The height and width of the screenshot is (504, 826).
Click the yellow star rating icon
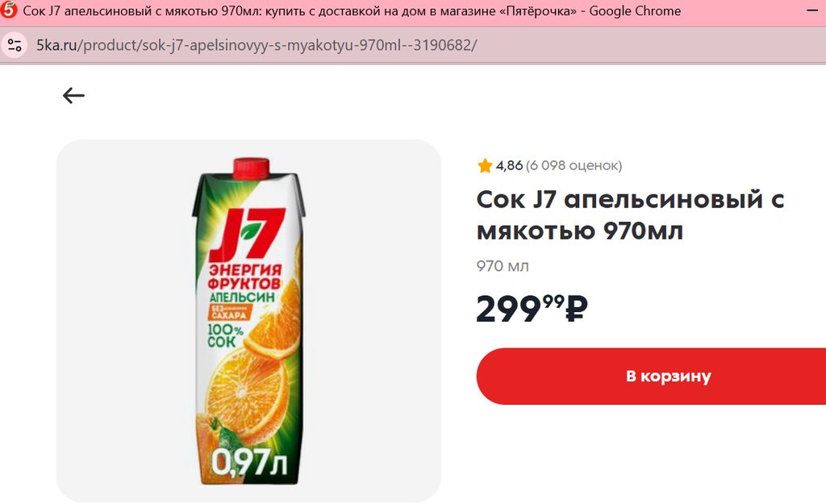pyautogui.click(x=485, y=166)
